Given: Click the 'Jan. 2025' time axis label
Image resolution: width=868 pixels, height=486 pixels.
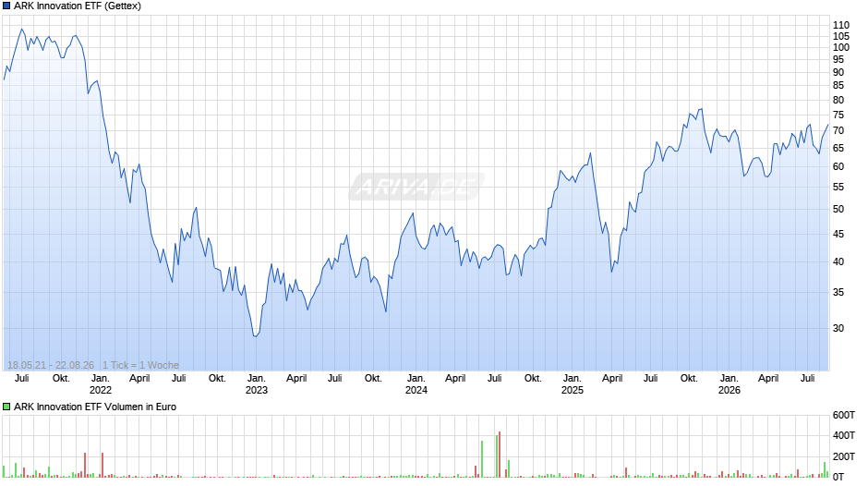Looking at the screenshot, I should pyautogui.click(x=573, y=384).
